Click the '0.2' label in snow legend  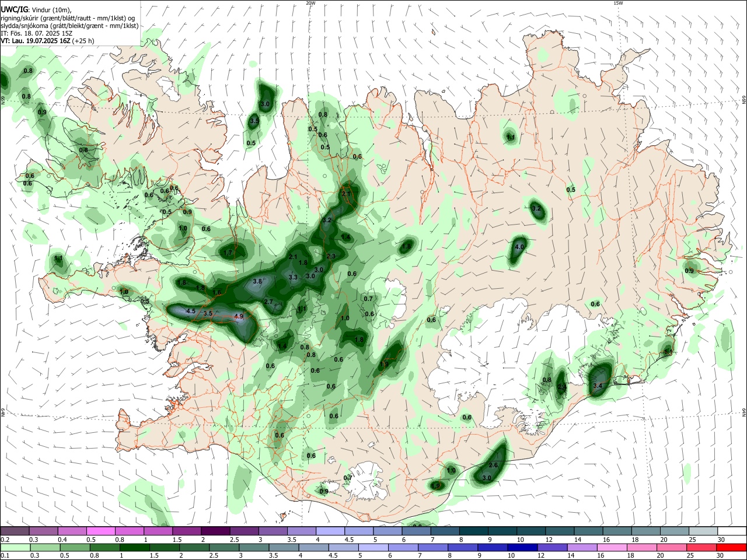click(x=5, y=540)
